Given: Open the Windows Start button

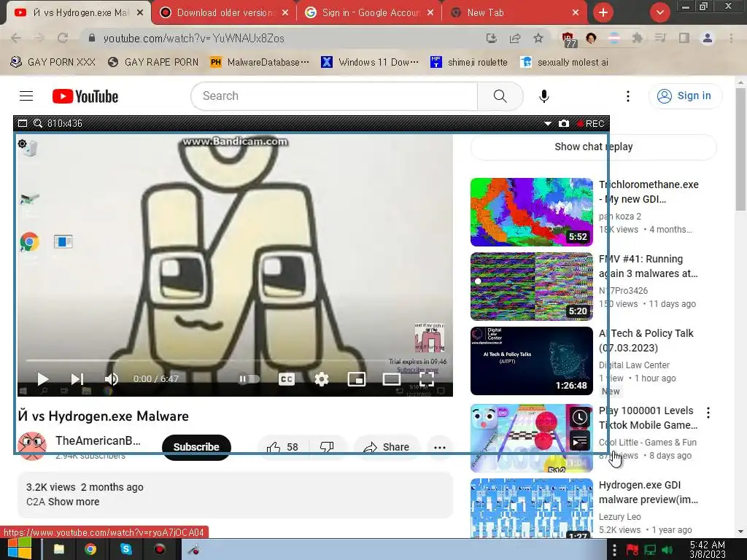Looking at the screenshot, I should pos(19,549).
